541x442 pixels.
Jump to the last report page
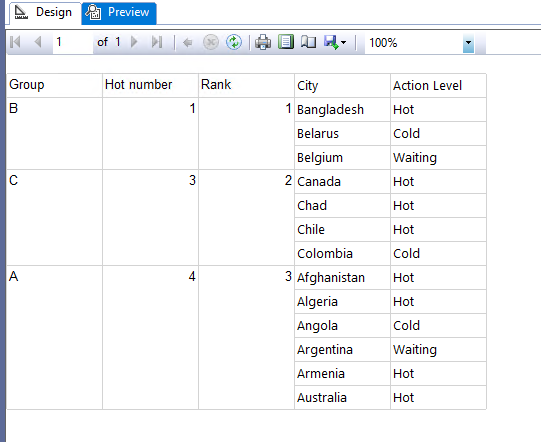(x=157, y=42)
